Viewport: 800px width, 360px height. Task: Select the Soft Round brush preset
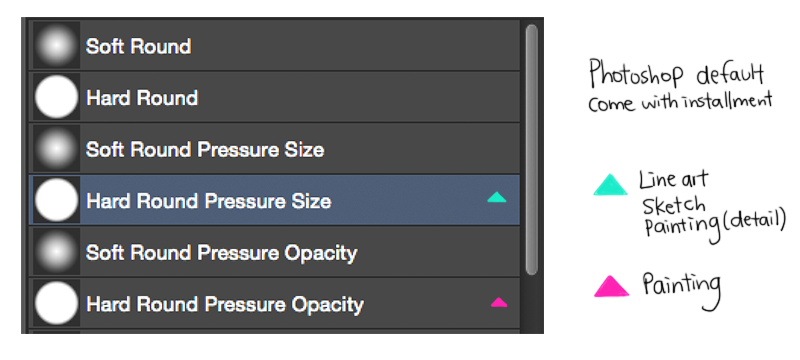274,45
